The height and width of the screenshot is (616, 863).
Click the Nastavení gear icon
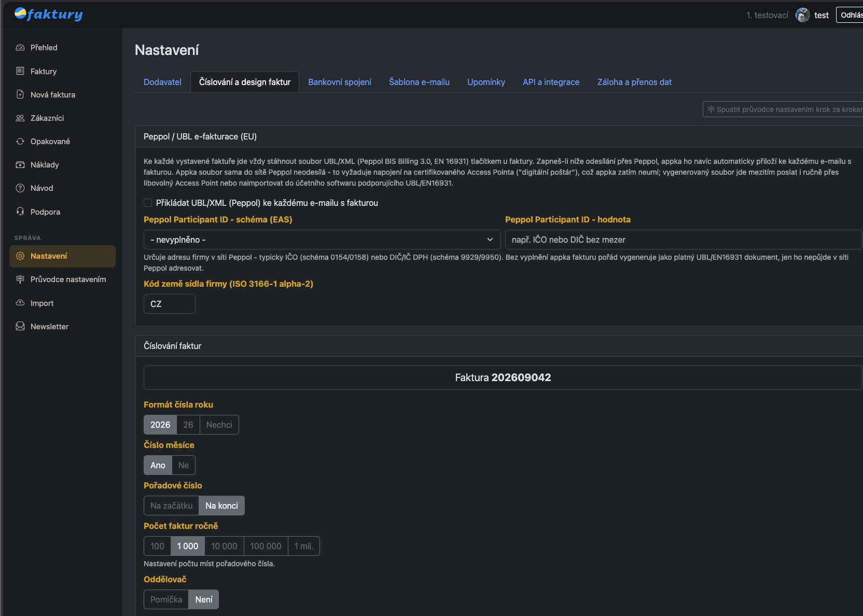point(20,256)
